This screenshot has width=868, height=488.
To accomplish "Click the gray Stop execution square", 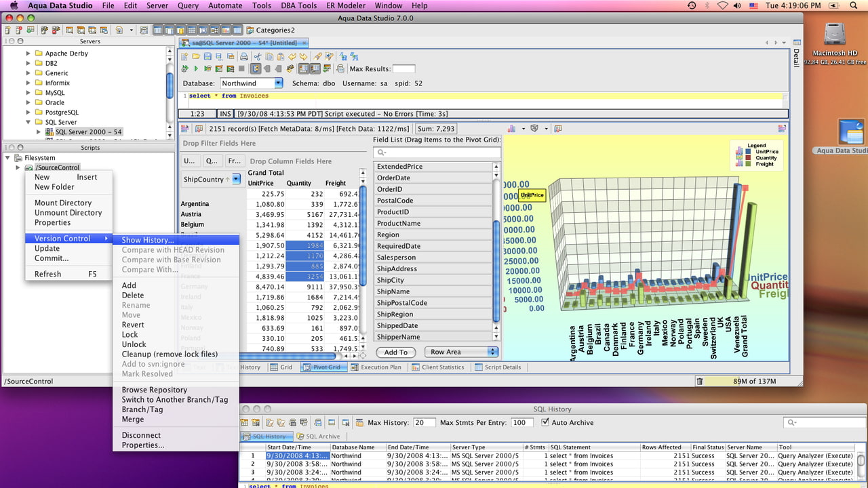I will tap(241, 68).
